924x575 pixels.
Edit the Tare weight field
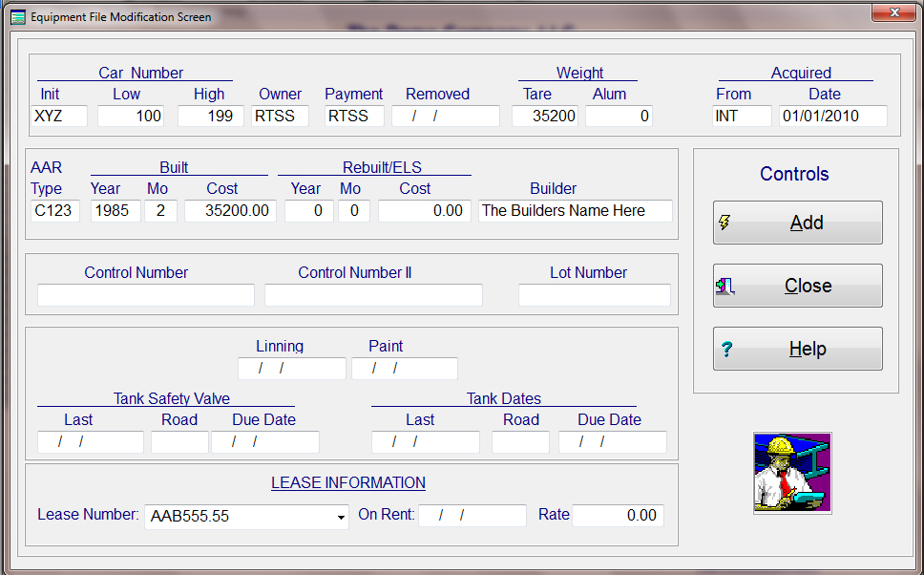click(x=545, y=116)
